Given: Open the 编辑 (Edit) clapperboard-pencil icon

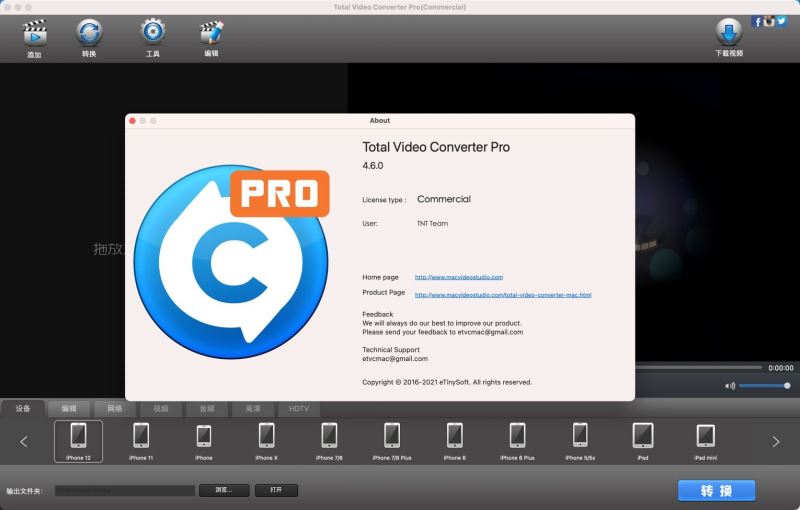Looking at the screenshot, I should coord(211,32).
